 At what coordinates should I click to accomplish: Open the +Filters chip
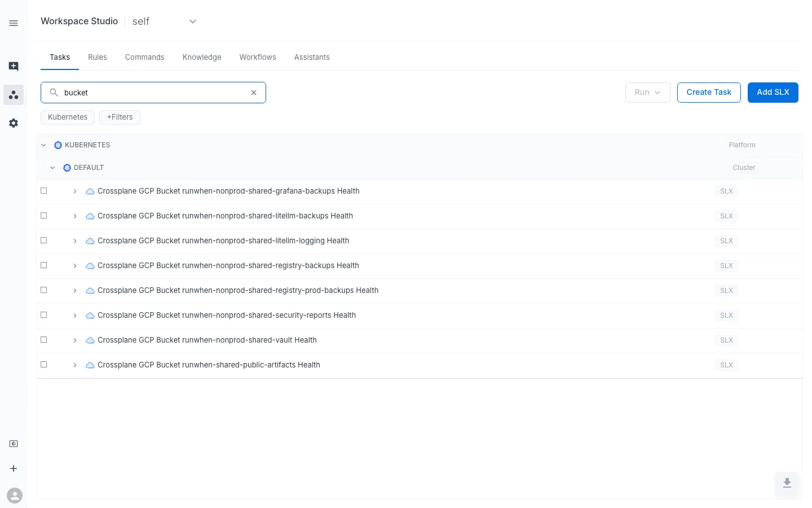[120, 117]
